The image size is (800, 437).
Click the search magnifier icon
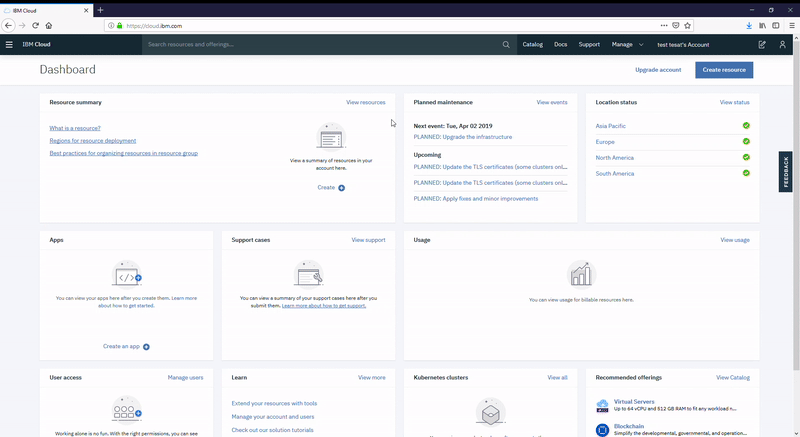click(x=506, y=44)
